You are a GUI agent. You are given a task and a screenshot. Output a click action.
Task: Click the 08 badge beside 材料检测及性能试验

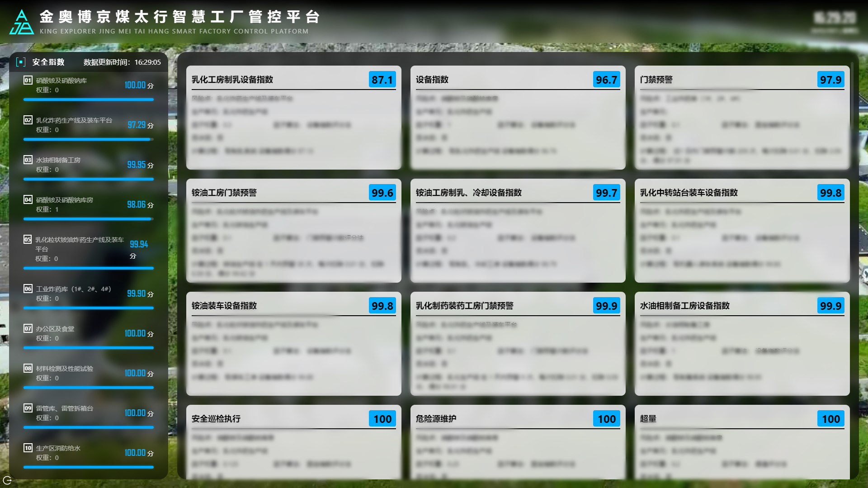(28, 369)
